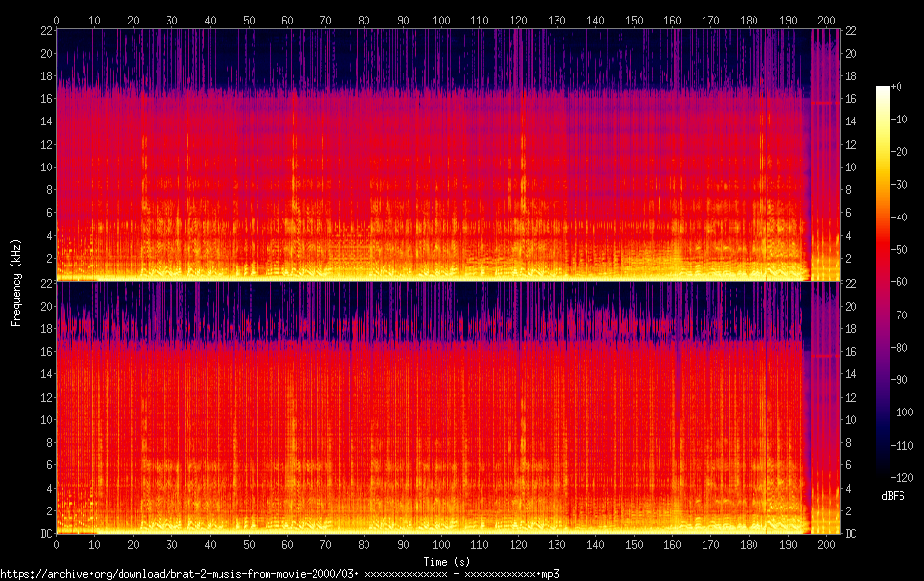
Task: Click the "-80" color scale label
Action: coord(900,347)
